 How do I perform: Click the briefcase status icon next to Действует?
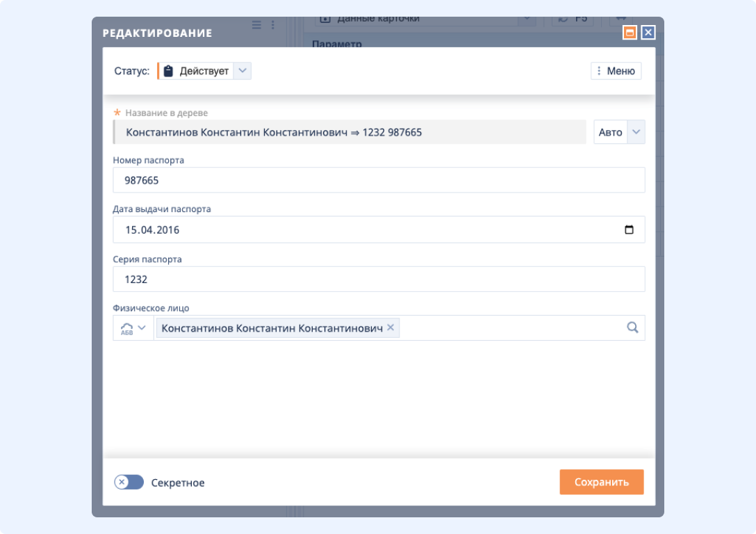coord(168,70)
